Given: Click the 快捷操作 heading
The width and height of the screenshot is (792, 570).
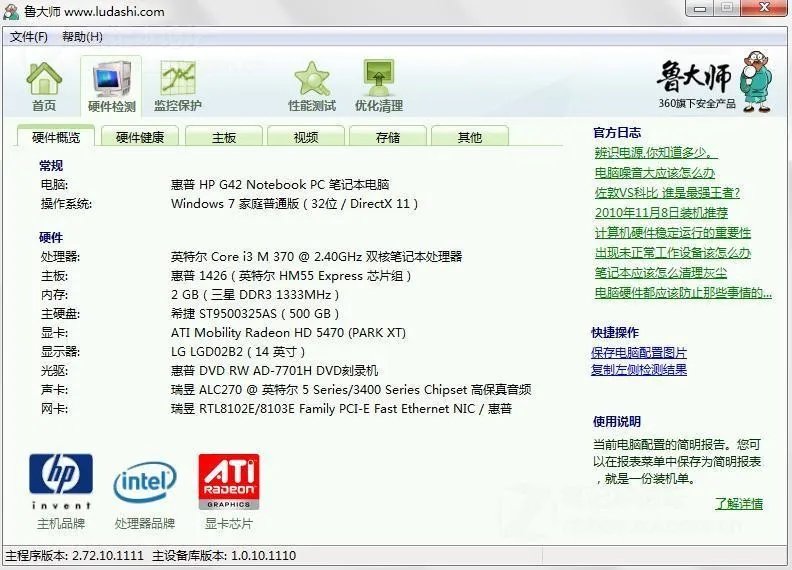Looking at the screenshot, I should pos(615,332).
